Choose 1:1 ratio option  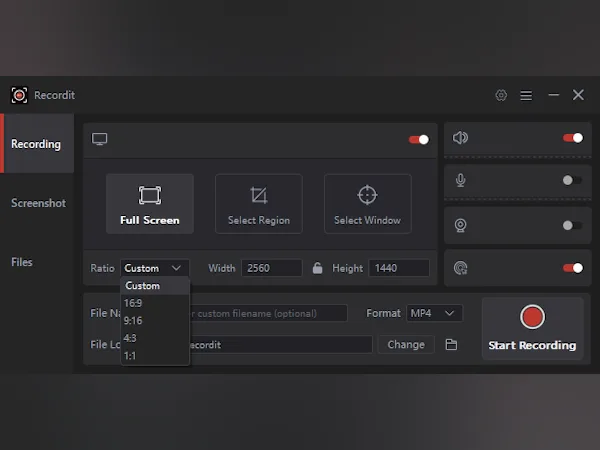[155, 356]
